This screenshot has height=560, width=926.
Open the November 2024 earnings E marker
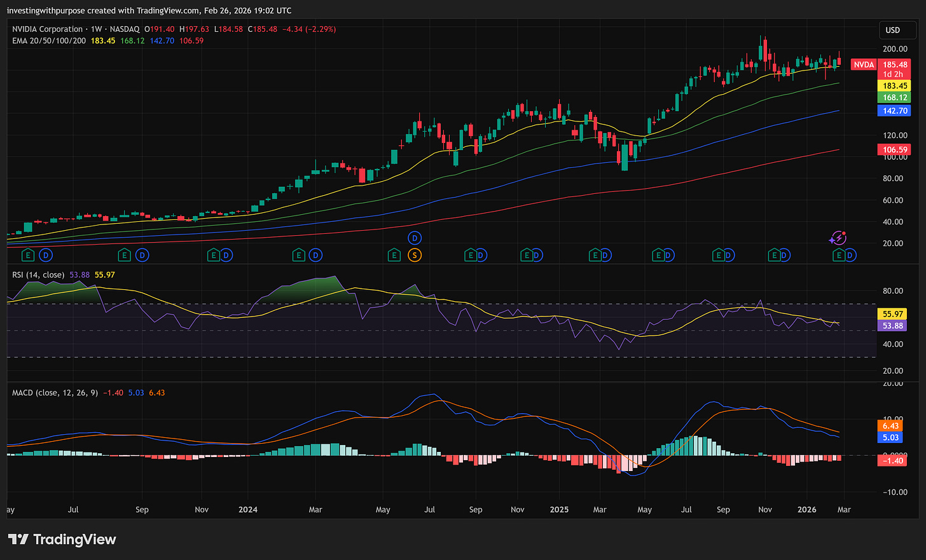tap(526, 255)
